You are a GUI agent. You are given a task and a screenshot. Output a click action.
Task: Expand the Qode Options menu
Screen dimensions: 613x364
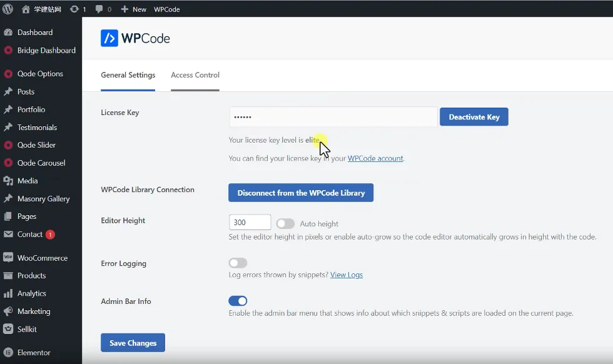click(x=40, y=74)
